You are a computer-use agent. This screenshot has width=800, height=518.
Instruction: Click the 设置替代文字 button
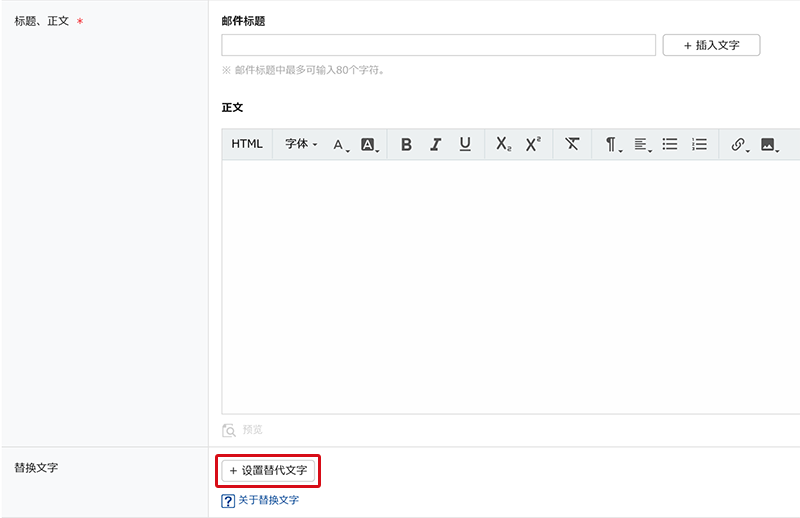(x=268, y=471)
